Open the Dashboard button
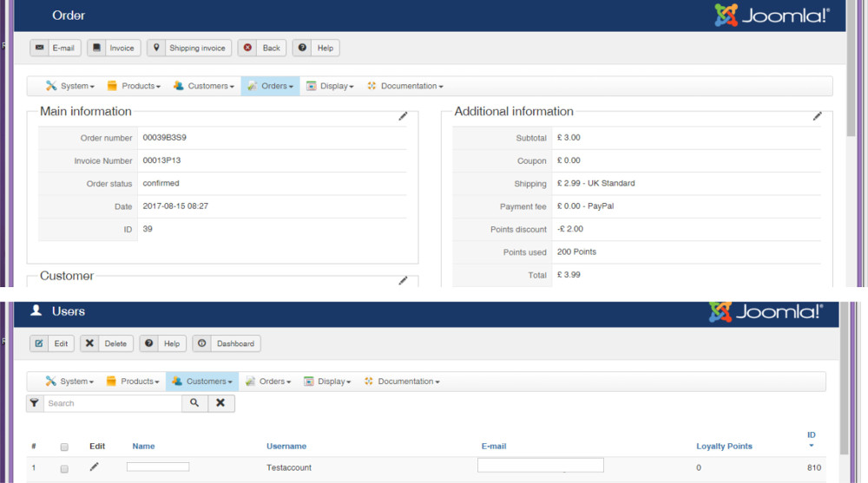The width and height of the screenshot is (868, 483). click(227, 343)
